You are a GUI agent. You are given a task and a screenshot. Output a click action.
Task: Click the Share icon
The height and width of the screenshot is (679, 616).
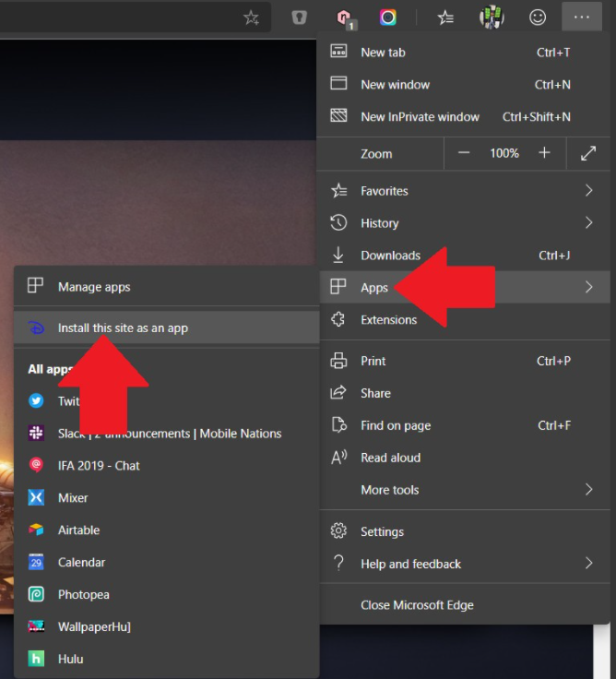[338, 392]
